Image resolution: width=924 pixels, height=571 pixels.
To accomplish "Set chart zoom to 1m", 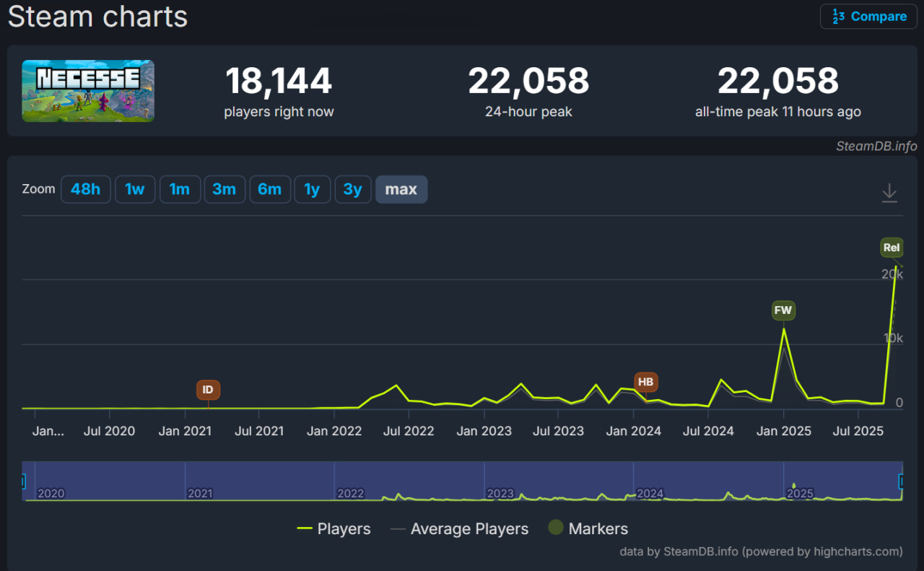I will click(180, 189).
